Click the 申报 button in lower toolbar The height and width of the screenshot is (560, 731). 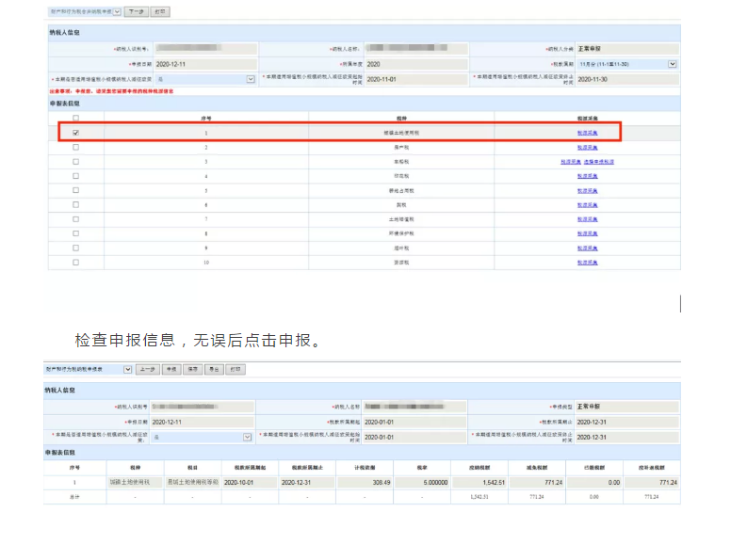[x=171, y=370]
